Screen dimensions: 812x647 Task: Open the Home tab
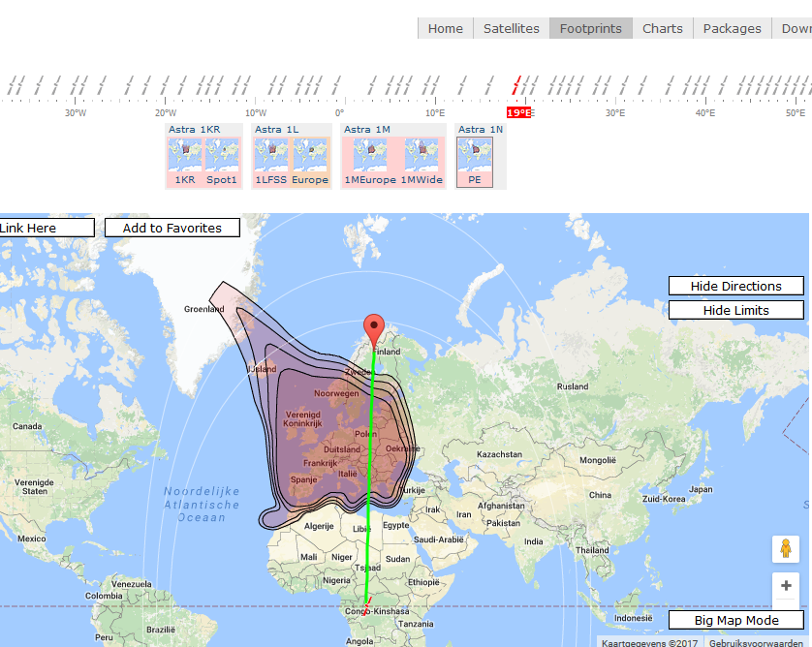tap(446, 28)
